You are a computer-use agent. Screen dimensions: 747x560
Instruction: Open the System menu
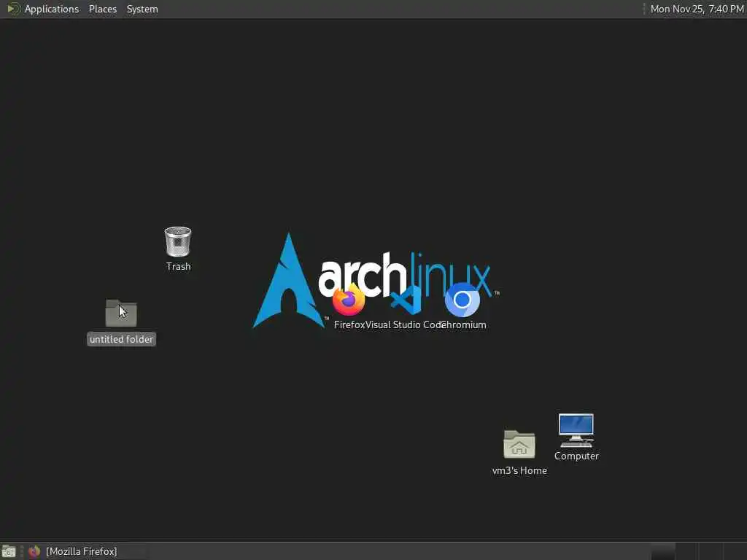point(142,9)
